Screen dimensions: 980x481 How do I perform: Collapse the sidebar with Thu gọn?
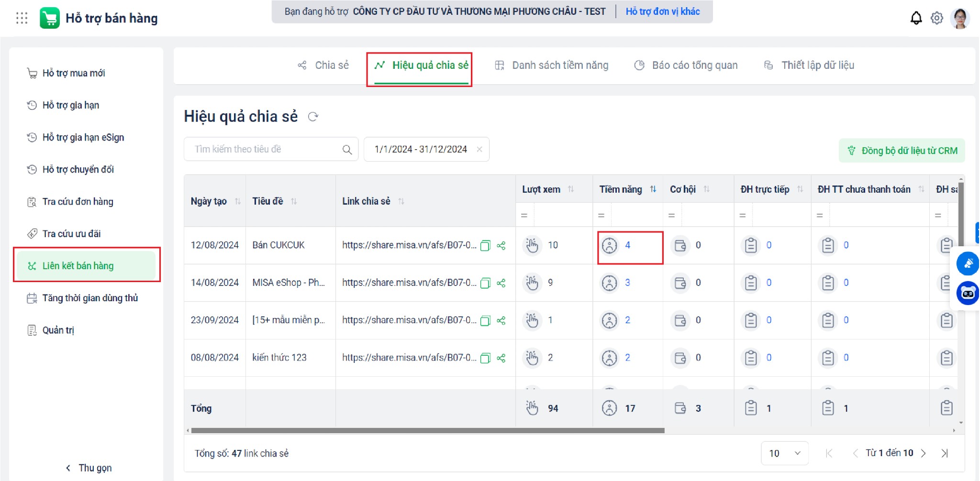[89, 468]
